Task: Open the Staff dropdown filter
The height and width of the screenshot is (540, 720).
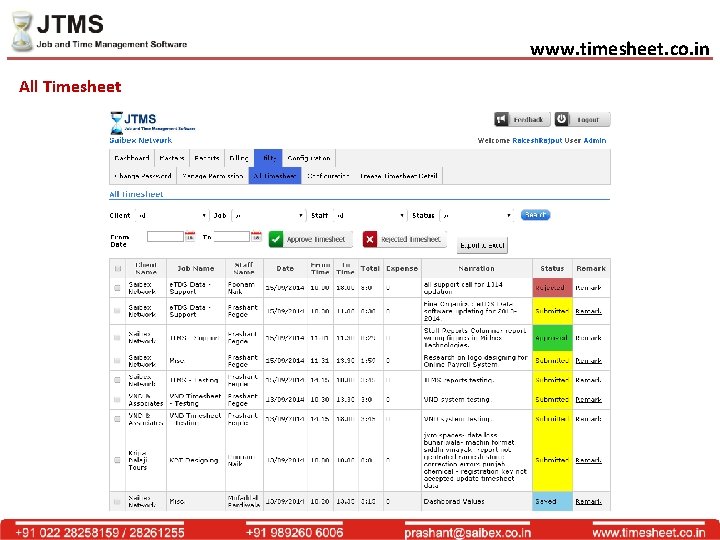Action: [370, 215]
